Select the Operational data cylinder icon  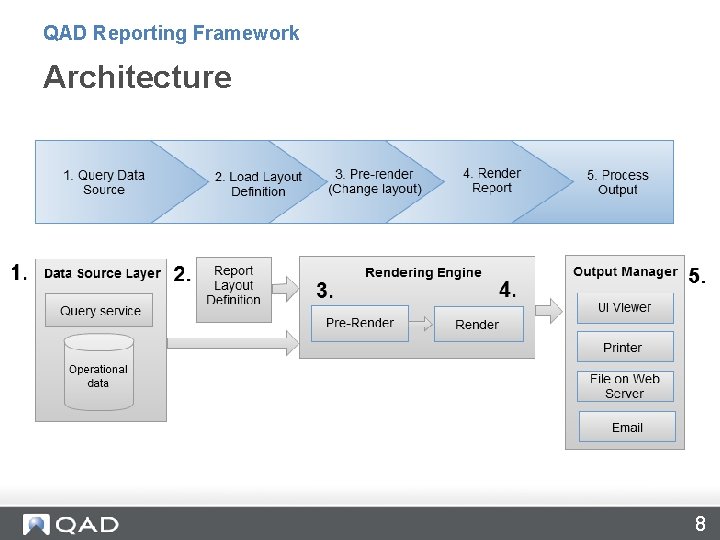(x=99, y=372)
